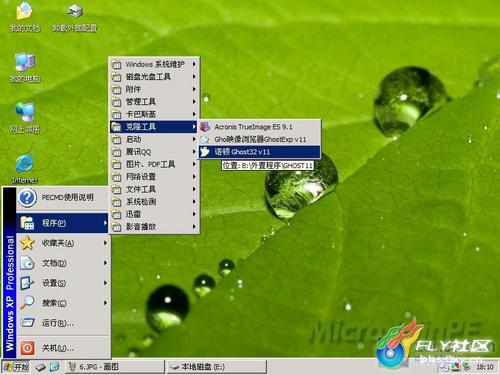500x375 pixels.
Task: Click folder icon beside 系统检测
Action: 116,202
